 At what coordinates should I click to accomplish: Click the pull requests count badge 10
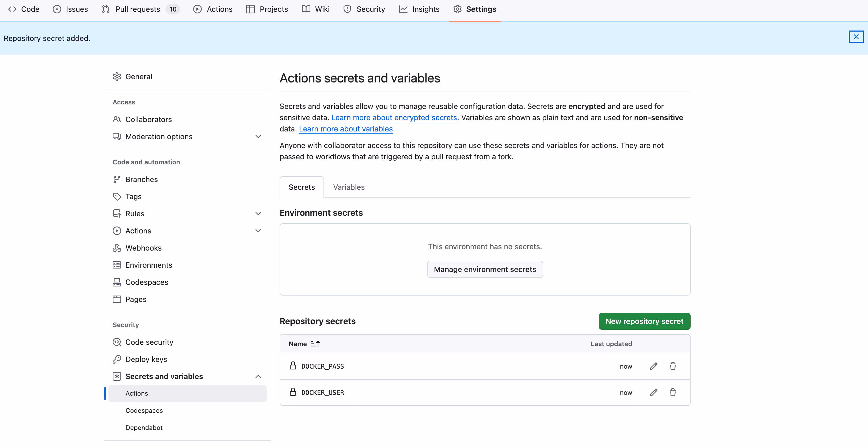173,9
